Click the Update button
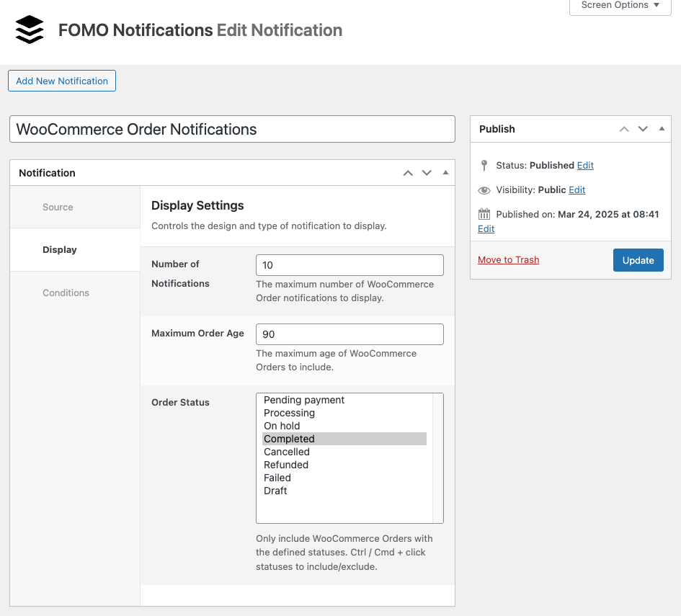The height and width of the screenshot is (616, 681). 638,260
